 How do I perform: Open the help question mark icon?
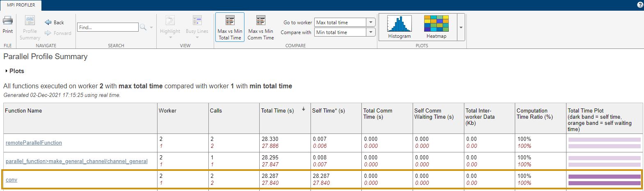coord(640,5)
